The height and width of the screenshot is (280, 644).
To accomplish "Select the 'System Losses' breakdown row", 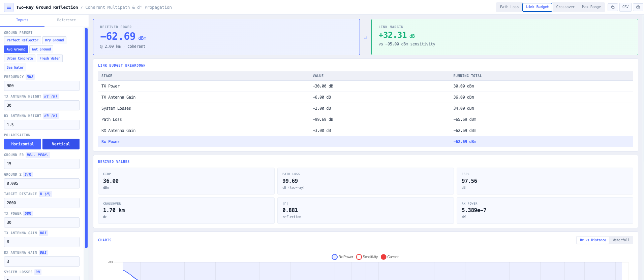I will [366, 108].
